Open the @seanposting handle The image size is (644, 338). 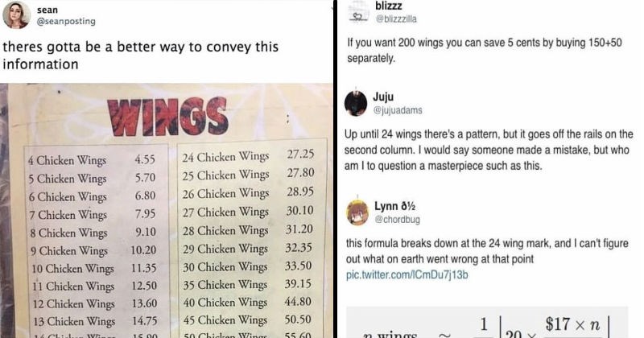coord(66,22)
